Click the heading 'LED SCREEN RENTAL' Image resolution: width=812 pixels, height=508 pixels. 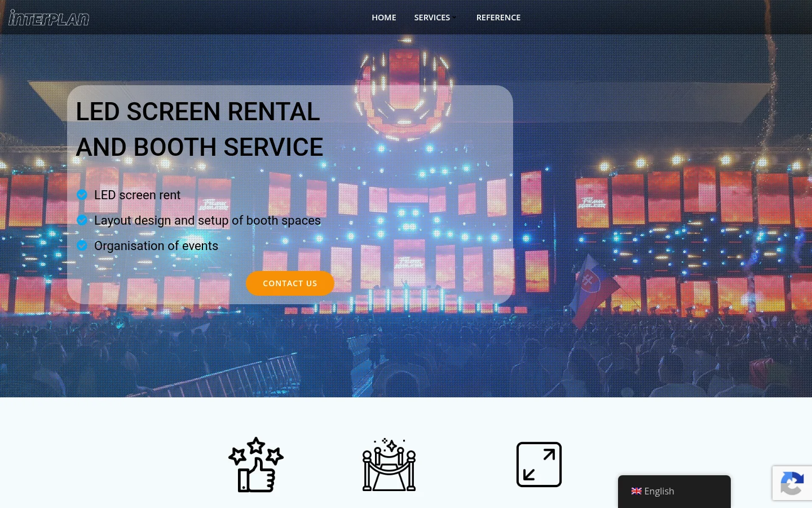(198, 112)
